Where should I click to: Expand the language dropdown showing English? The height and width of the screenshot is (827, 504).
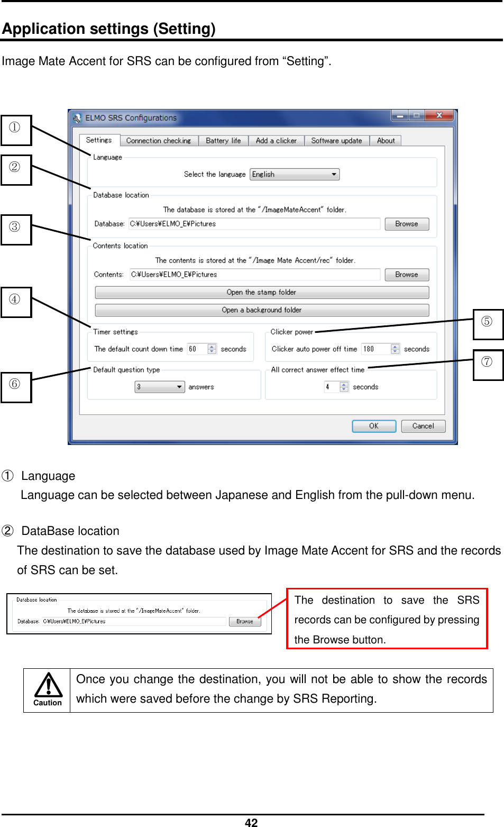pyautogui.click(x=295, y=174)
